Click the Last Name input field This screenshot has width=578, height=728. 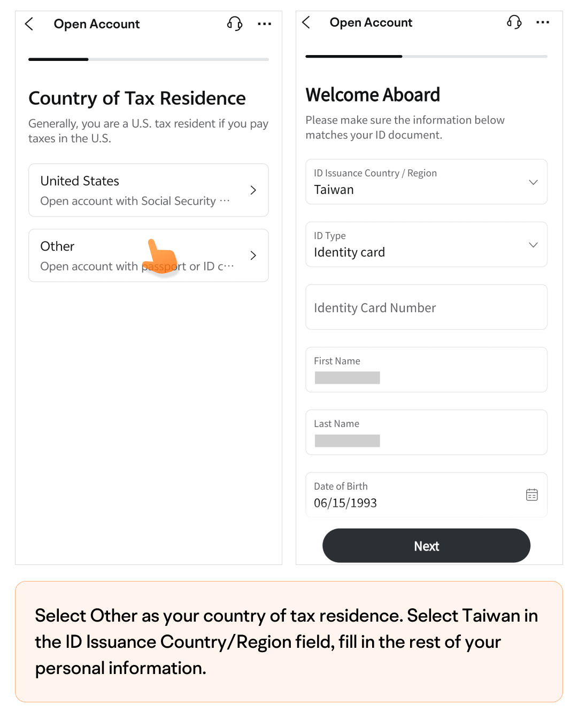coord(427,432)
